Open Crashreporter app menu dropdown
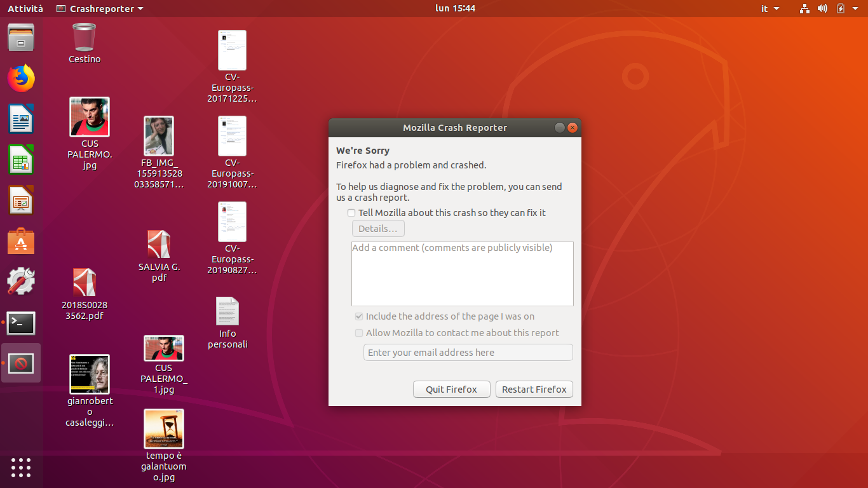Screen dimensions: 868x488 [100, 8]
